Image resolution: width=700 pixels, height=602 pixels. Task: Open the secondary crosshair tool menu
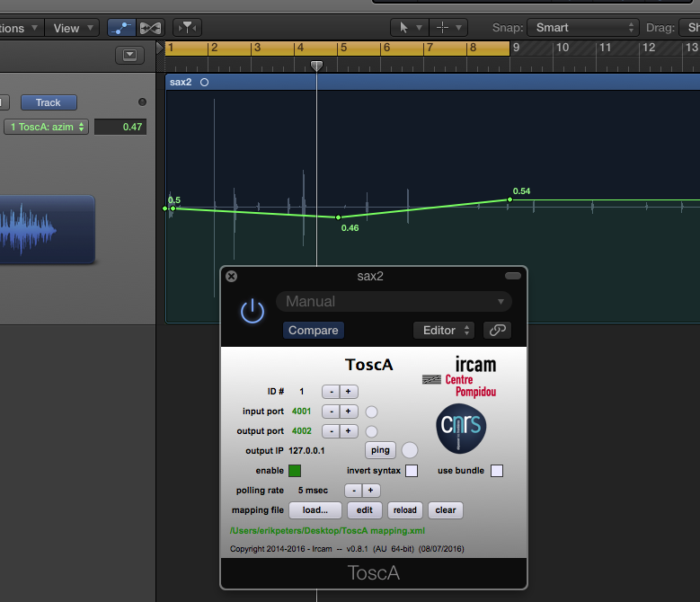point(448,28)
